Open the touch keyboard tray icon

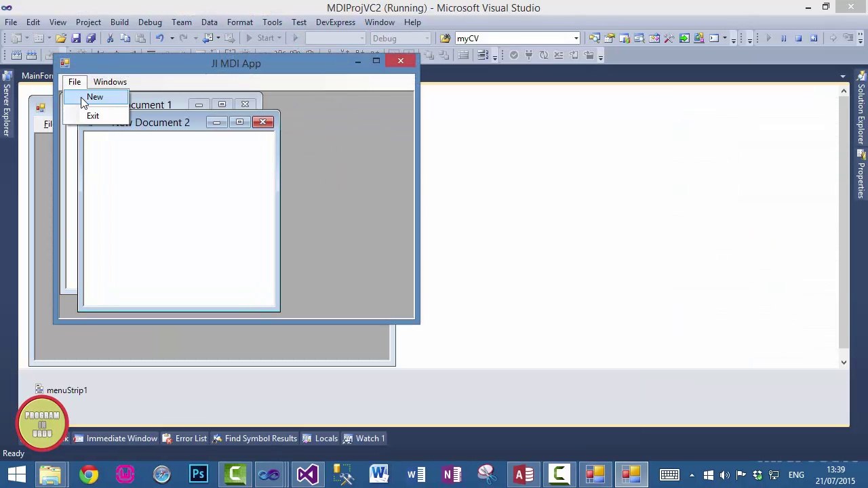(x=669, y=475)
